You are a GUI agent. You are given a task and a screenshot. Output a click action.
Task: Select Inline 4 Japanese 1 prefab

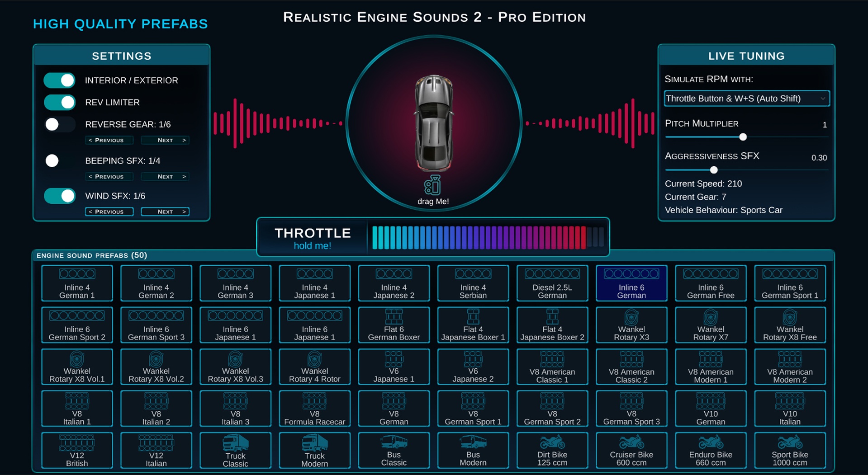(x=314, y=283)
